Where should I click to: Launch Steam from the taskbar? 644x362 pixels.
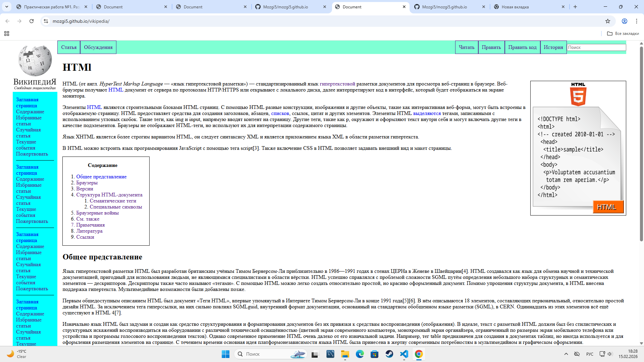click(389, 354)
